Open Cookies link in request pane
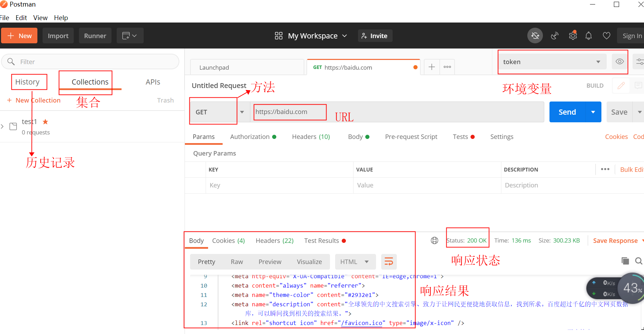This screenshot has height=334, width=644. click(616, 137)
